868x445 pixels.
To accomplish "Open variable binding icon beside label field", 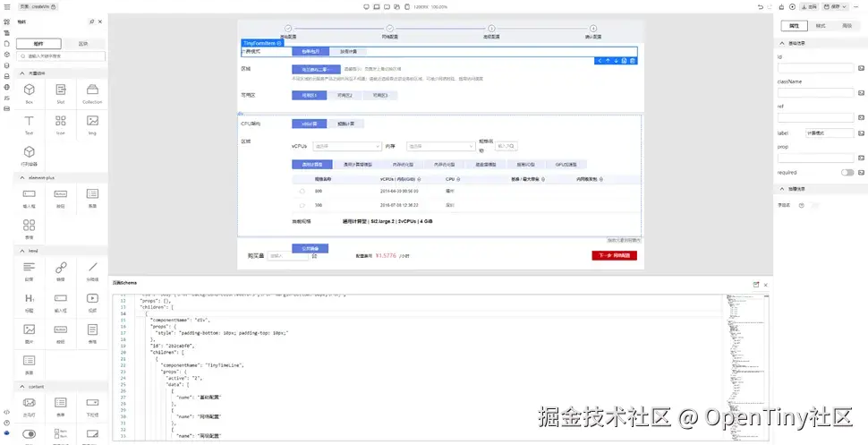I will tap(861, 133).
